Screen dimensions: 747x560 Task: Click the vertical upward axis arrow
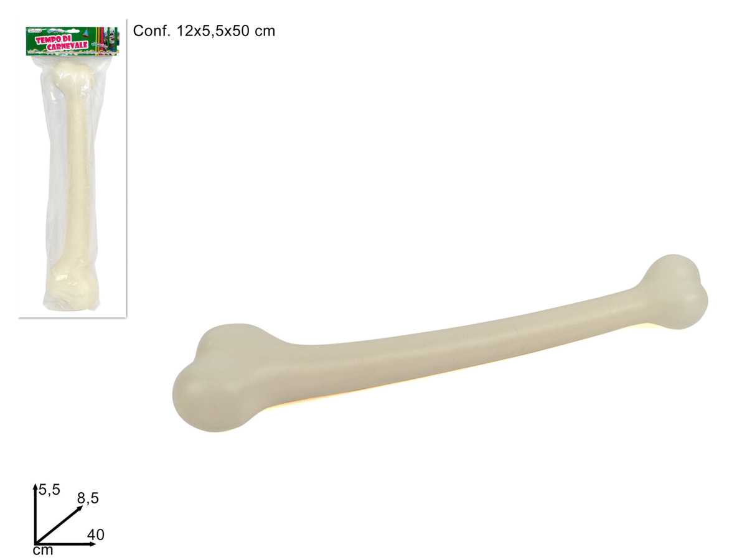pos(35,513)
